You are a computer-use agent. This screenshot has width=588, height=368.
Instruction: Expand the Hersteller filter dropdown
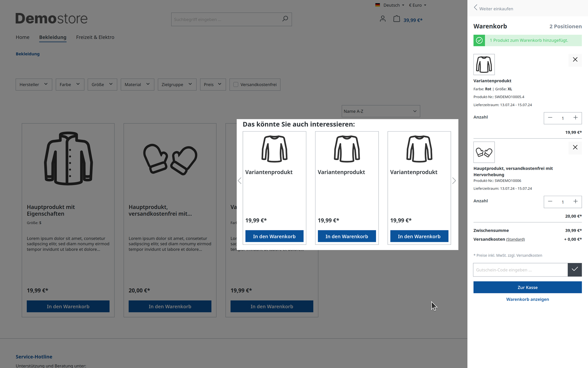[x=34, y=84]
